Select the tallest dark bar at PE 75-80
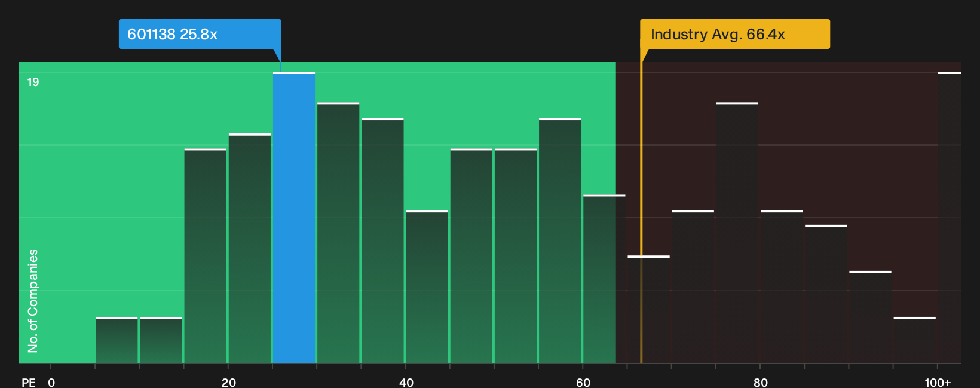The height and width of the screenshot is (388, 980). click(737, 233)
